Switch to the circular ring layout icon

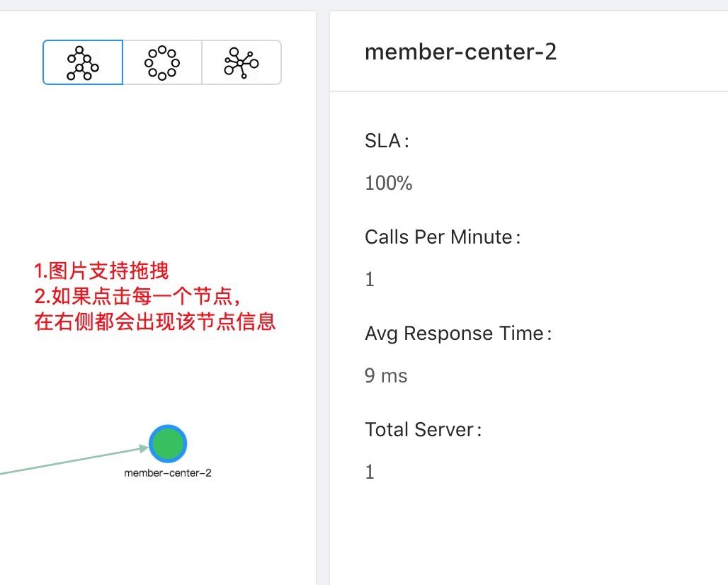pyautogui.click(x=162, y=62)
